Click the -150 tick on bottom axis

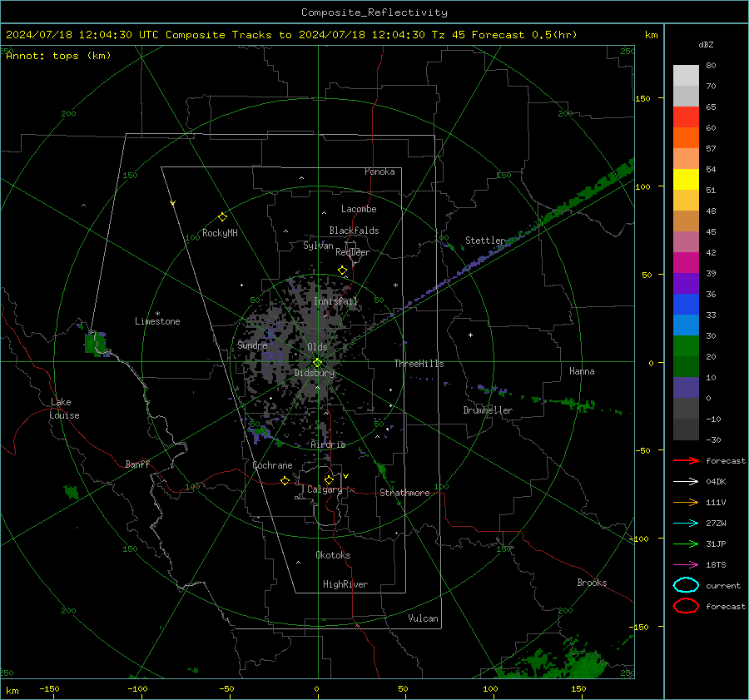[x=49, y=689]
